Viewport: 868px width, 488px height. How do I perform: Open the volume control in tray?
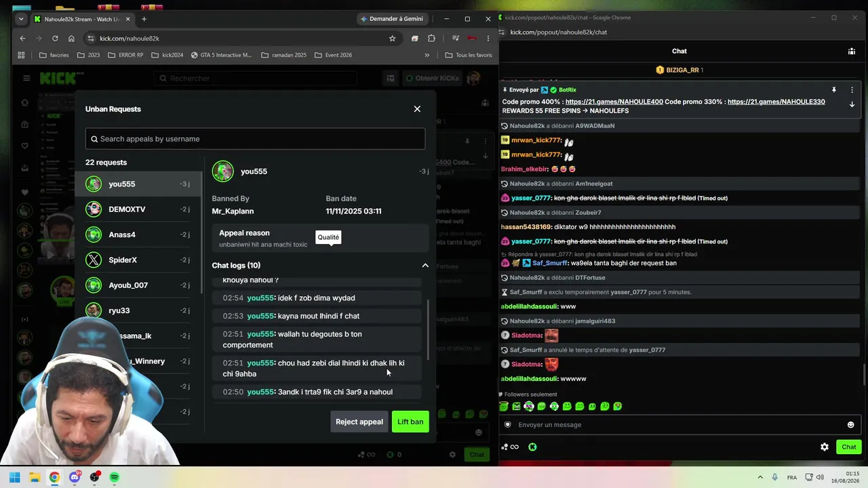(820, 478)
